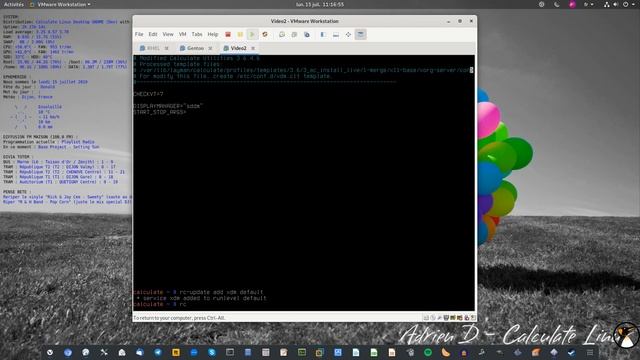Show applications grid at dock end
The height and width of the screenshot is (360, 640).
[x=590, y=352]
